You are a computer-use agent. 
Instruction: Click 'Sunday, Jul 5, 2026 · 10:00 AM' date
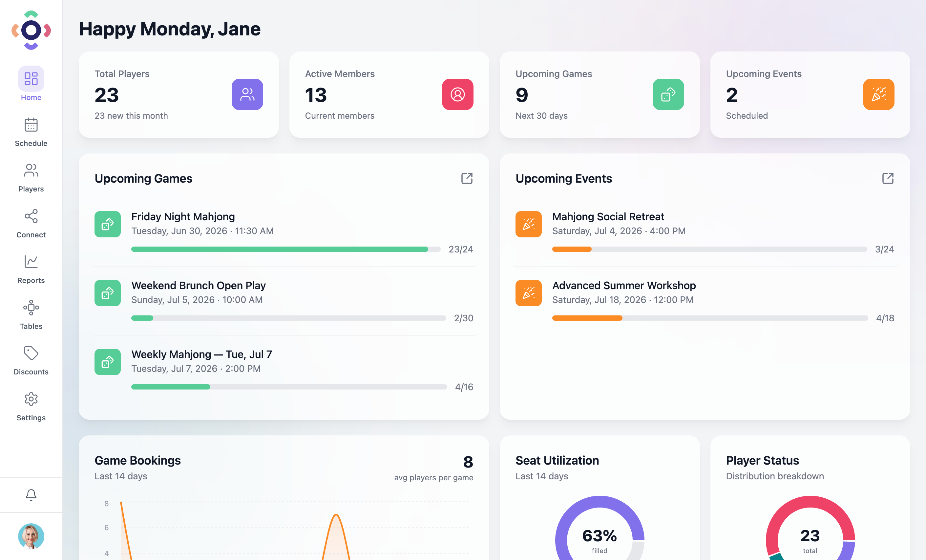click(197, 300)
